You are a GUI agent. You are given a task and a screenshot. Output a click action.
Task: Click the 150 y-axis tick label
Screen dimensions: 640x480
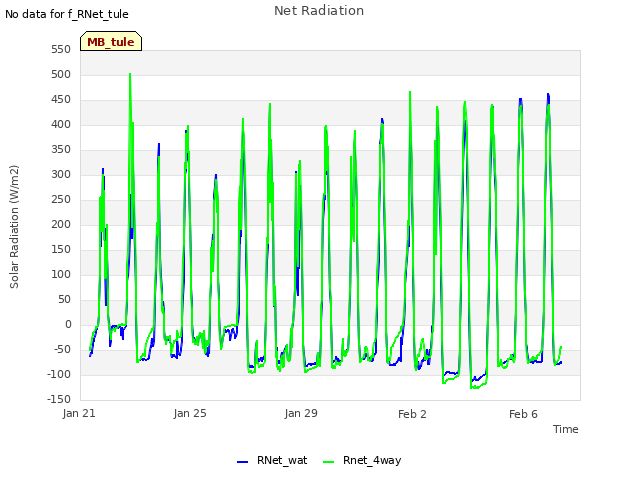61,249
